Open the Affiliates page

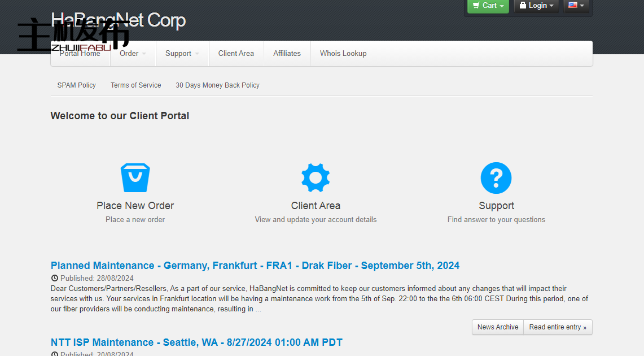(x=287, y=54)
